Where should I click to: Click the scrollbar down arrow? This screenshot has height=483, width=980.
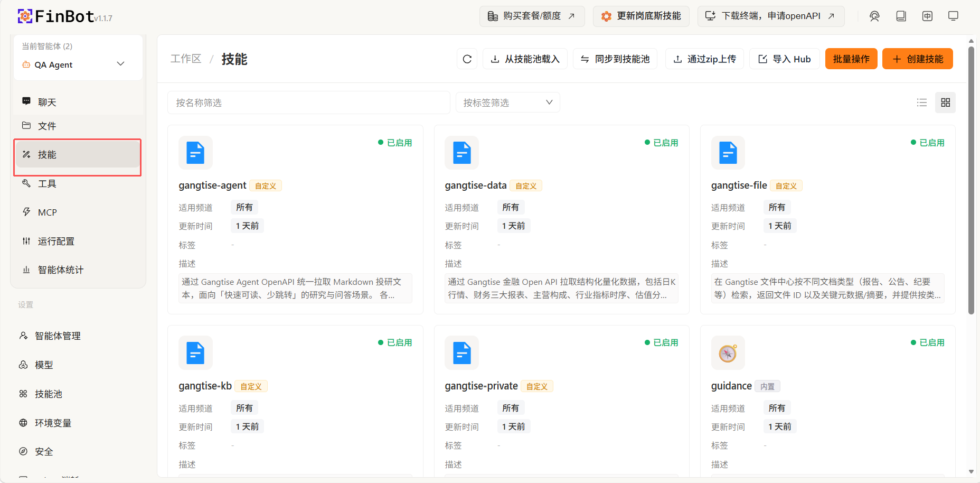pos(971,471)
